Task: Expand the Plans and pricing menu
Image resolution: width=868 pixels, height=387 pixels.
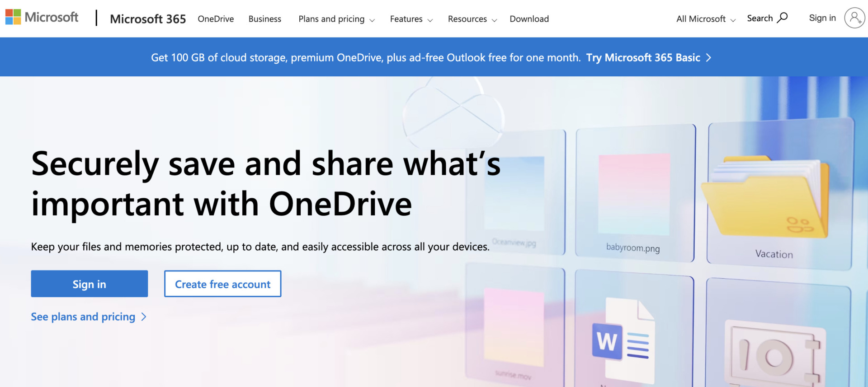Action: [336, 19]
